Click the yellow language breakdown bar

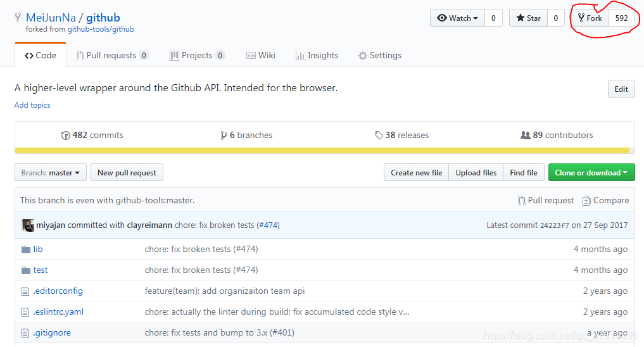pos(322,151)
